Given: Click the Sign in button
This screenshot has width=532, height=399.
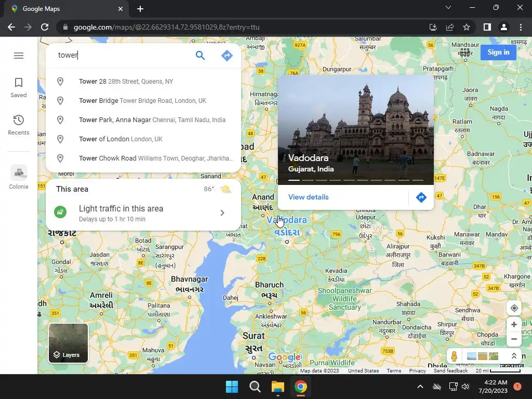Looking at the screenshot, I should [x=498, y=52].
